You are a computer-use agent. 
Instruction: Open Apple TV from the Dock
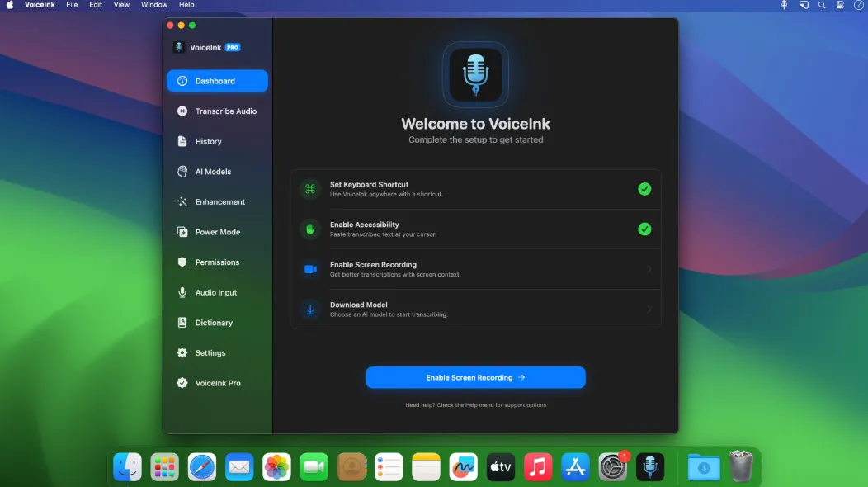coord(501,467)
